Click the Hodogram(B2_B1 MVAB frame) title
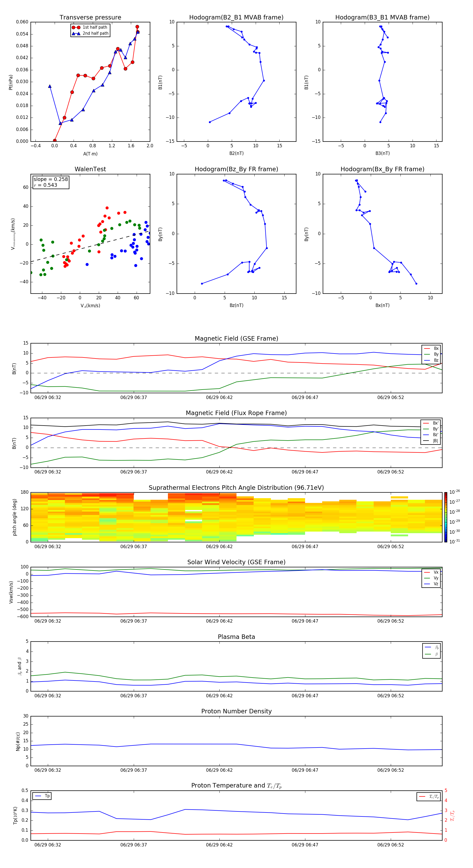Image resolution: width=473 pixels, height=868 pixels. tap(236, 18)
